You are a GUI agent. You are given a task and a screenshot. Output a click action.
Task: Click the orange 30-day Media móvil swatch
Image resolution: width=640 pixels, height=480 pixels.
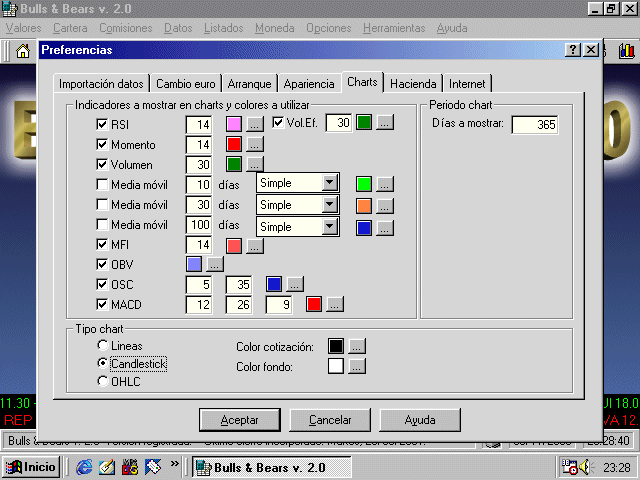pyautogui.click(x=364, y=206)
